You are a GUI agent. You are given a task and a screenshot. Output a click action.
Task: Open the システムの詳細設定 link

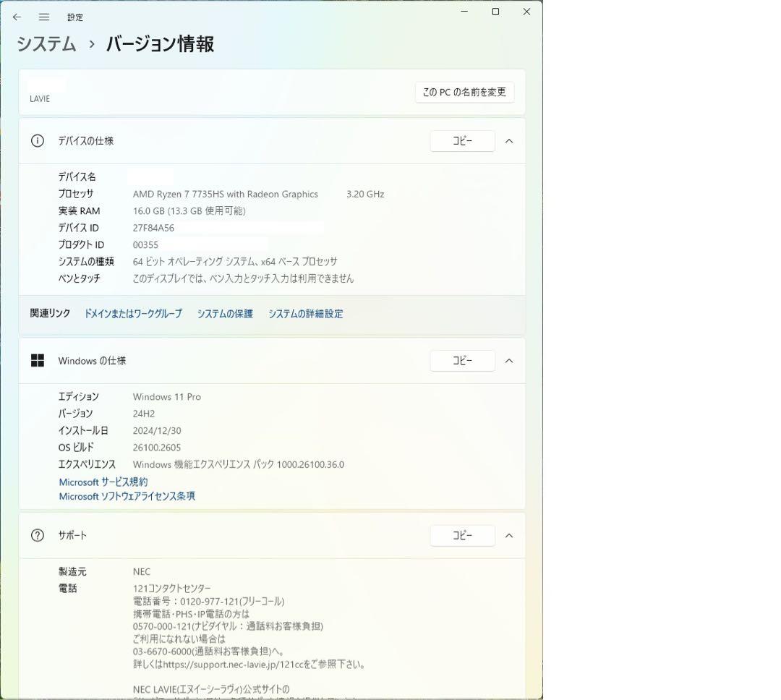(306, 313)
